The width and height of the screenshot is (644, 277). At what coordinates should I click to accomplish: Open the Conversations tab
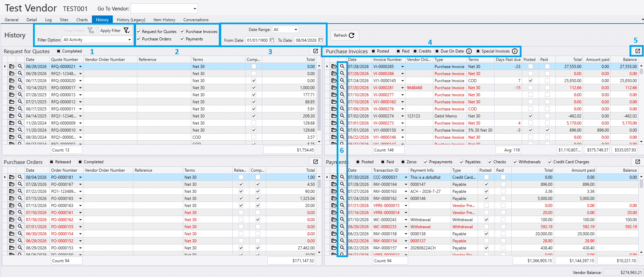pyautogui.click(x=196, y=20)
